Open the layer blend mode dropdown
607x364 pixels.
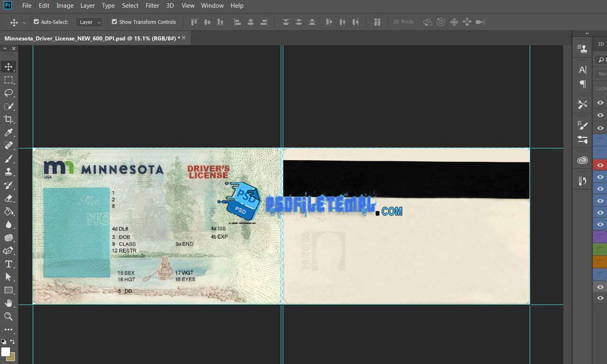click(601, 74)
